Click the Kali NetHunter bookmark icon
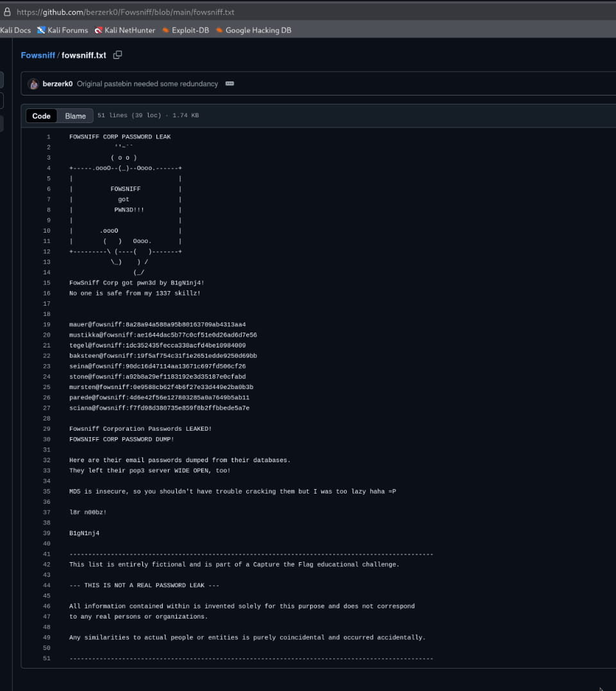The height and width of the screenshot is (691, 616). point(99,30)
